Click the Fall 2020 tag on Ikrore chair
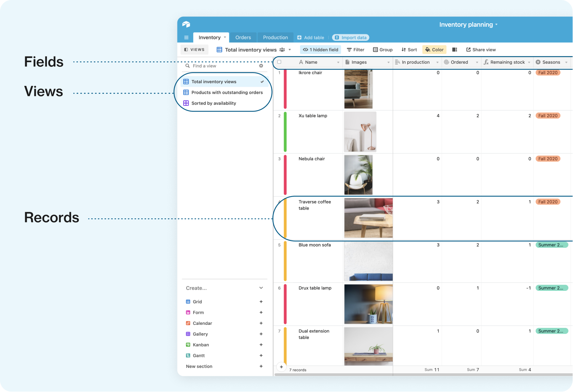 (x=548, y=73)
